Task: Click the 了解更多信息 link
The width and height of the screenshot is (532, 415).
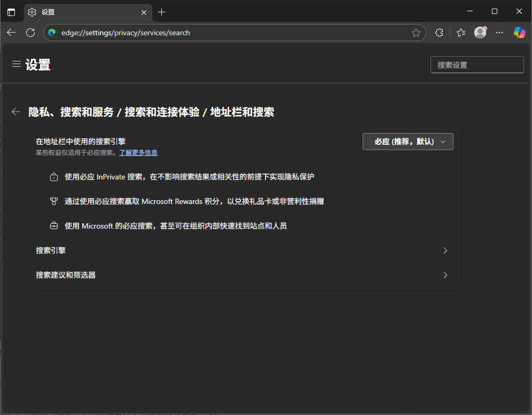Action: click(138, 152)
